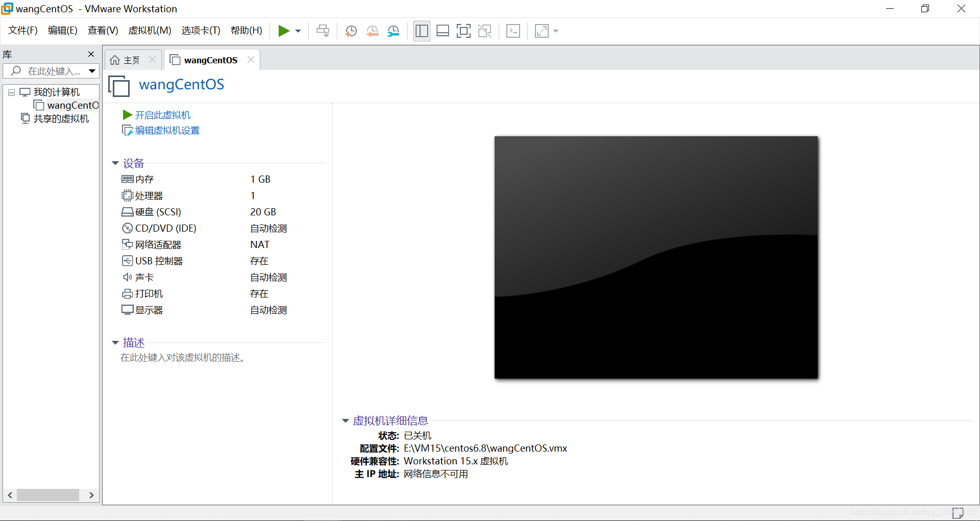Power on the virtual machine using green play icon
The height and width of the screenshot is (521, 980).
click(284, 31)
